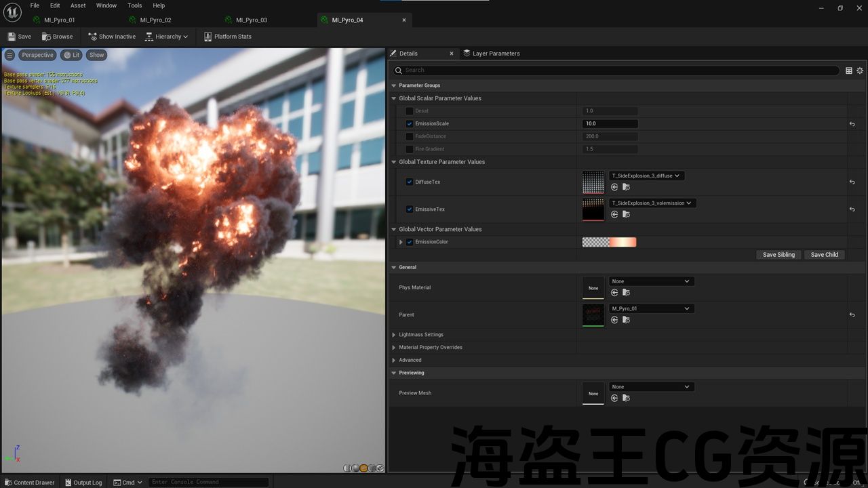Click the Save Sibling button

click(x=778, y=255)
